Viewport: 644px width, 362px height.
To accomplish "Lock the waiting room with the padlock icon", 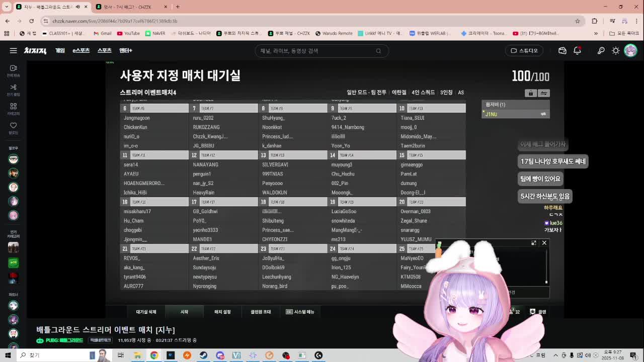I will pyautogui.click(x=530, y=93).
